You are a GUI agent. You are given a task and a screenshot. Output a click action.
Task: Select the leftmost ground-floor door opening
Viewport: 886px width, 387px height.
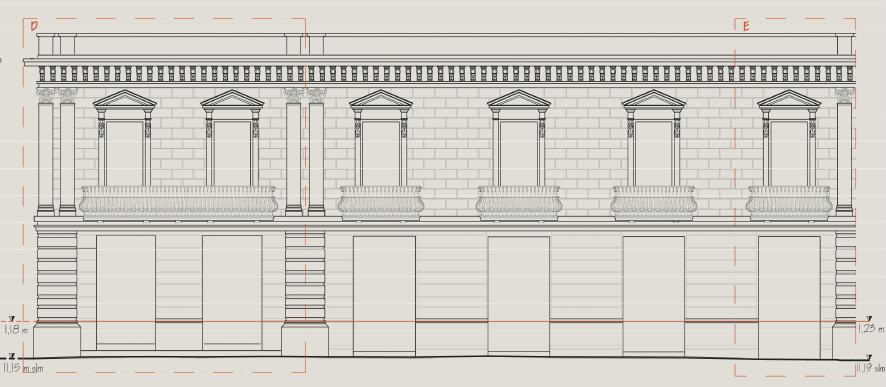pos(126,292)
